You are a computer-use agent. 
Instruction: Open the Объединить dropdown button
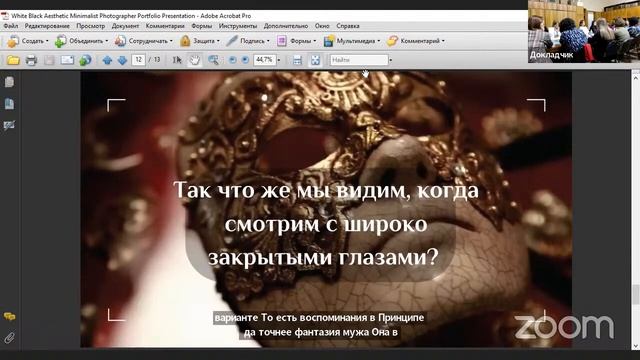(81, 41)
